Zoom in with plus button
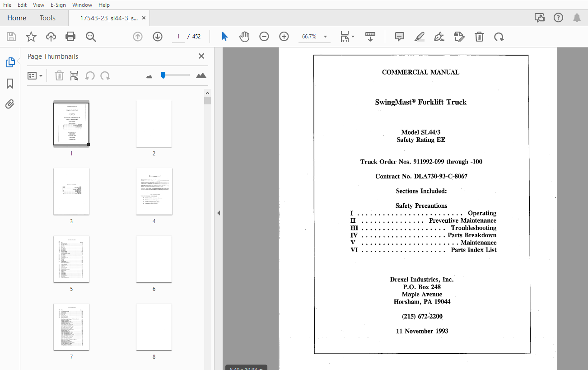This screenshot has width=588, height=370. point(284,37)
